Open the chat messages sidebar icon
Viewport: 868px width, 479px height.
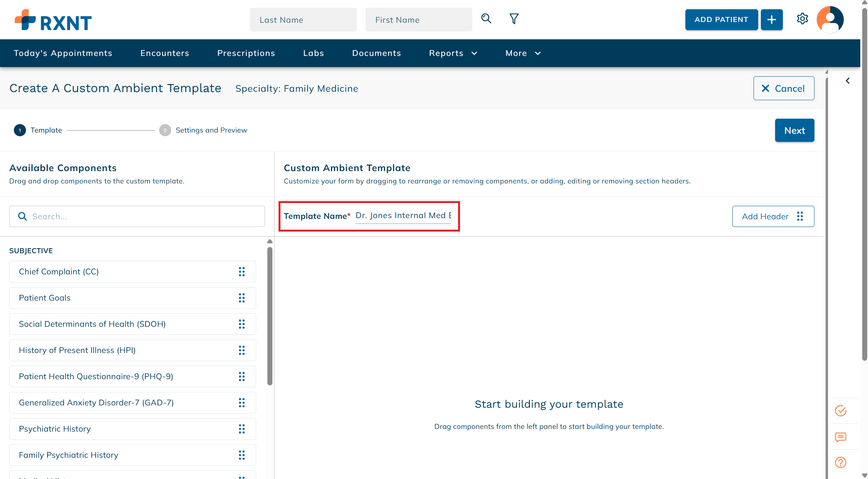pyautogui.click(x=840, y=437)
